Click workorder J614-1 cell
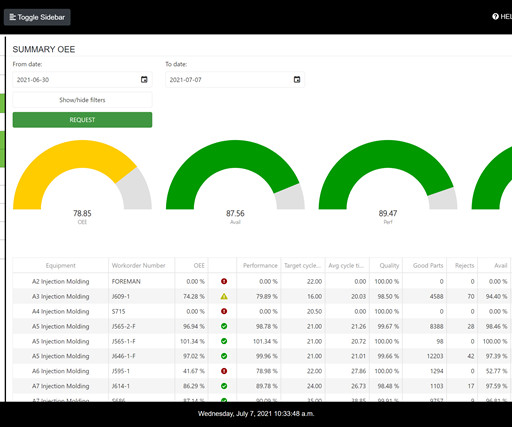The height and width of the screenshot is (427, 512). point(141,386)
